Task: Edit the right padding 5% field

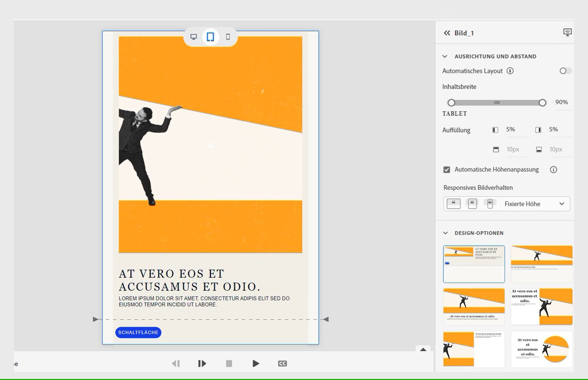Action: 560,129
